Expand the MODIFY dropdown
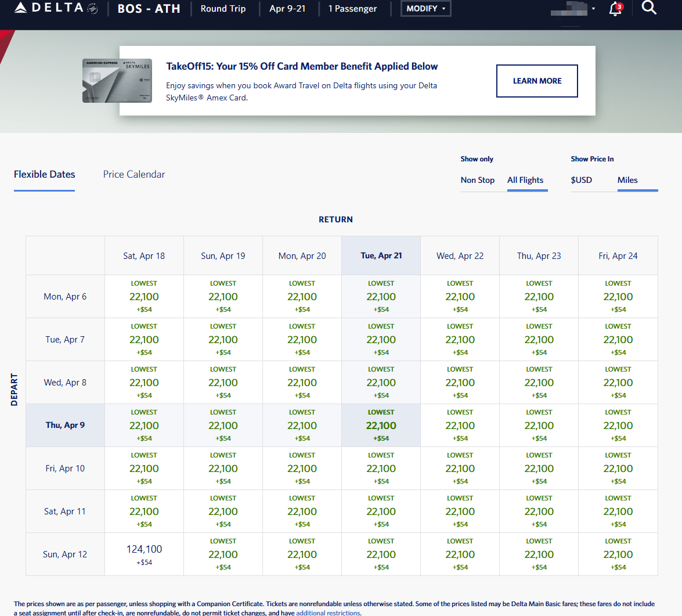Screen dimensions: 682x616 click(425, 9)
